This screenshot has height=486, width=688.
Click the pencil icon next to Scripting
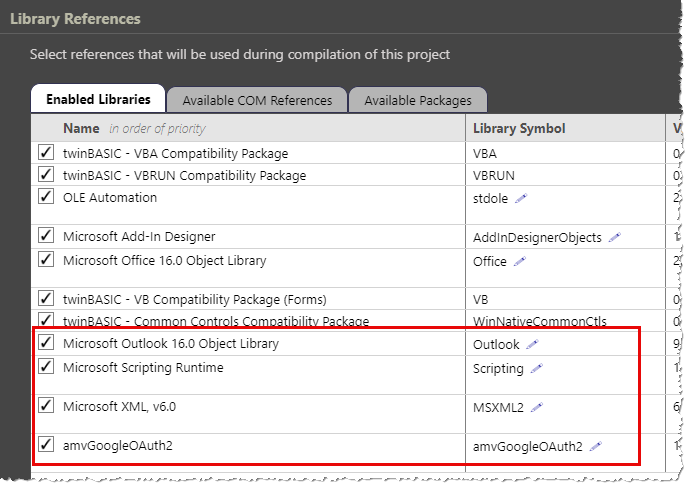click(537, 369)
